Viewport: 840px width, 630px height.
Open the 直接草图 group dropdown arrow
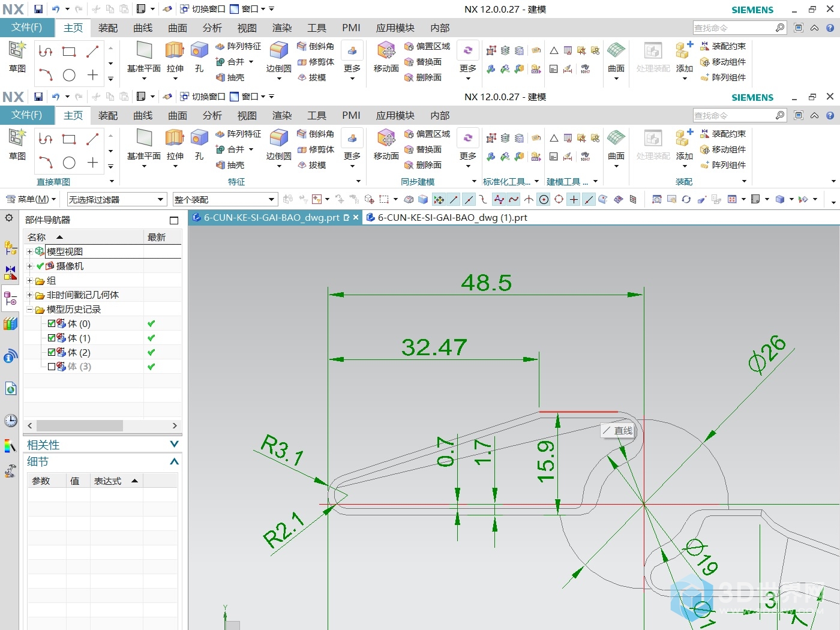tap(112, 181)
